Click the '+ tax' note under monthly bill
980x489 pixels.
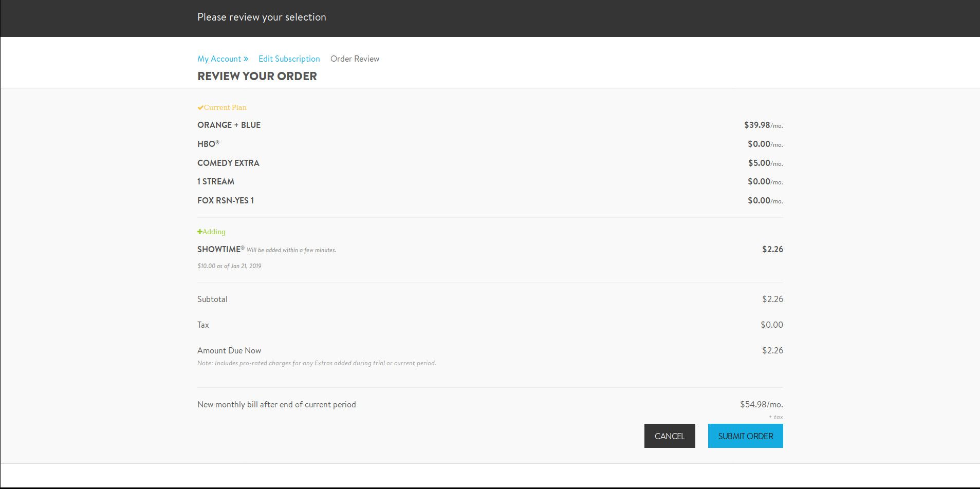tap(776, 417)
